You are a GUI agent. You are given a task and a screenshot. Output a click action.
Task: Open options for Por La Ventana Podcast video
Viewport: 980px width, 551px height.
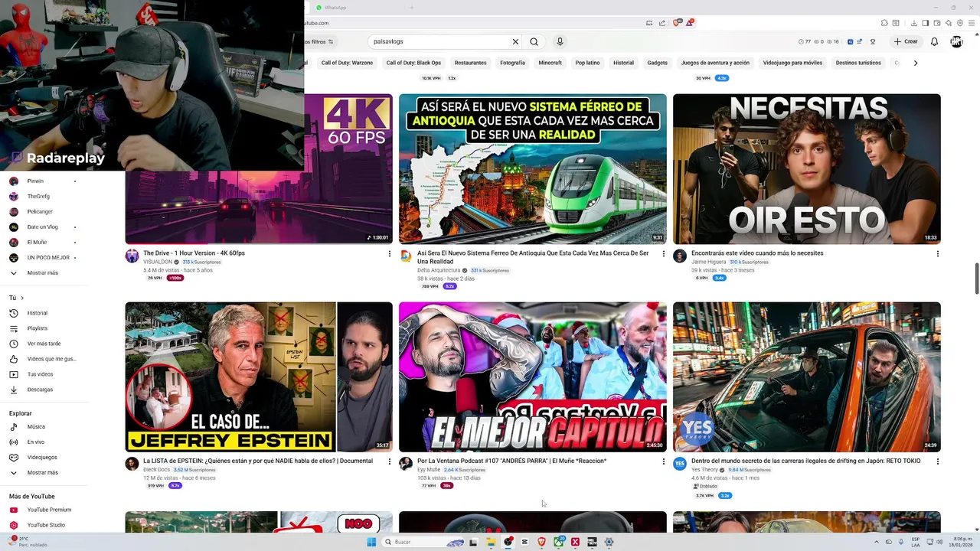(663, 462)
